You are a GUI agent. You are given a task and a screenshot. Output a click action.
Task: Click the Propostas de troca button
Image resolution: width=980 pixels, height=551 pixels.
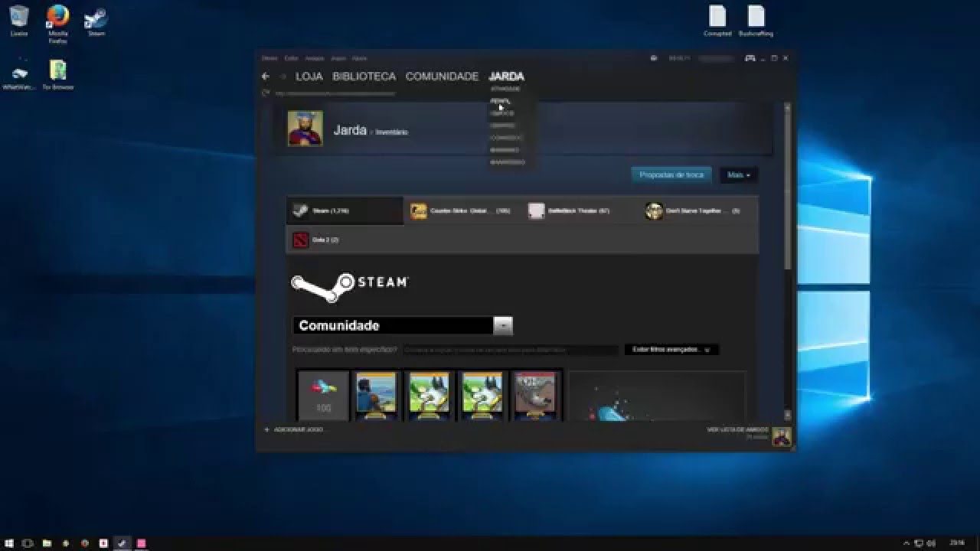point(671,175)
